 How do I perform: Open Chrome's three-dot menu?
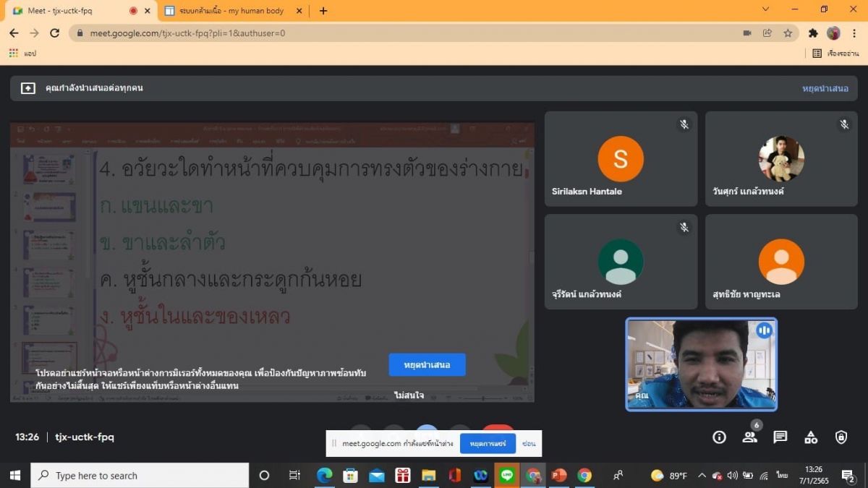(854, 33)
